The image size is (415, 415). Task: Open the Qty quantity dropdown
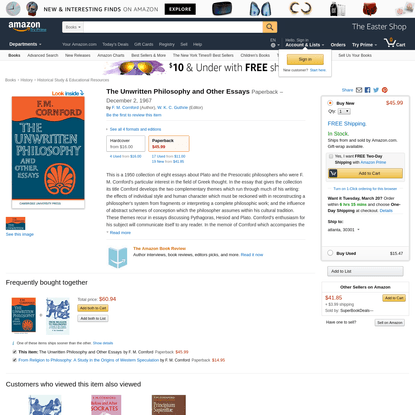[344, 111]
